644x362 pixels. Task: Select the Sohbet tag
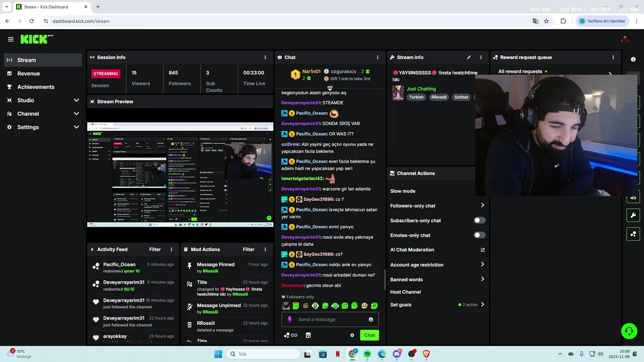point(461,97)
